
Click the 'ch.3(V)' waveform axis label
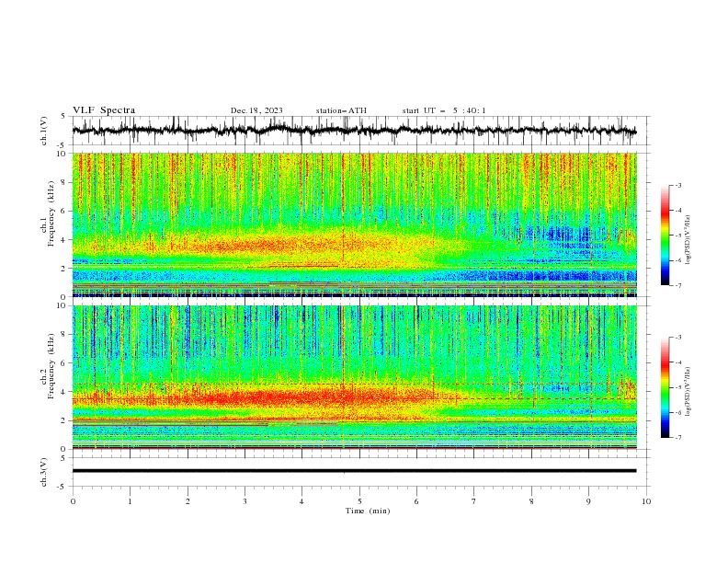[x=44, y=472]
